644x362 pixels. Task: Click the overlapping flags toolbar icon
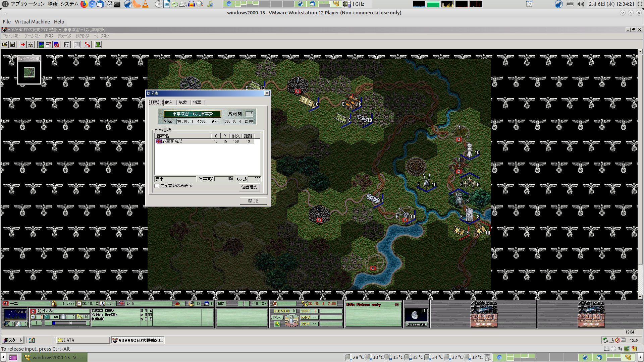coord(56,45)
